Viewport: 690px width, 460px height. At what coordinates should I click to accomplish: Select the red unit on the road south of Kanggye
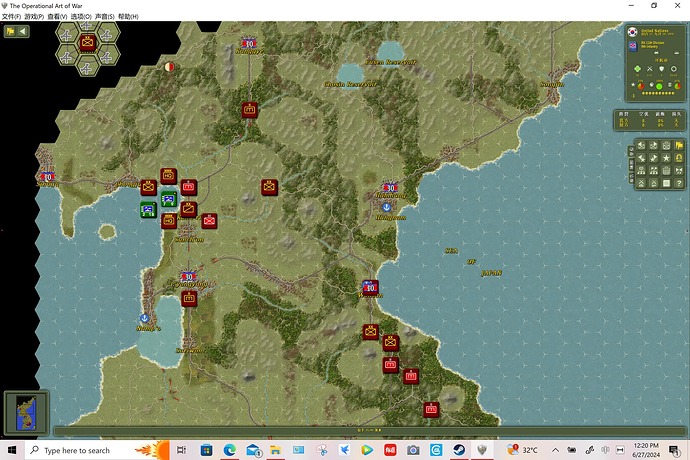pyautogui.click(x=250, y=110)
